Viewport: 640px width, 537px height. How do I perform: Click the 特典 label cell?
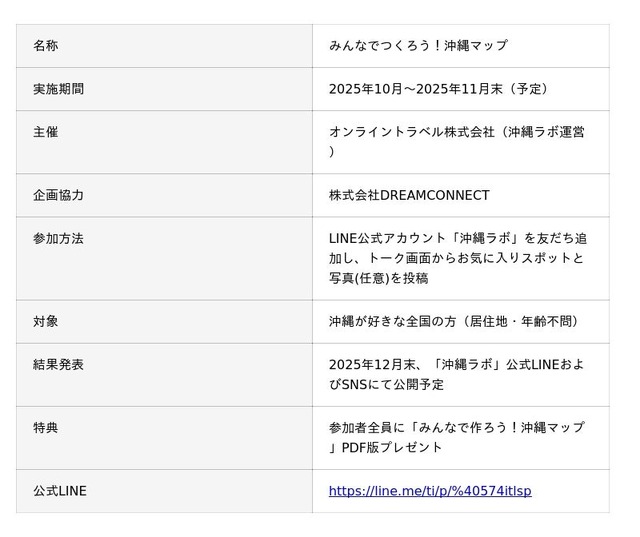46,428
